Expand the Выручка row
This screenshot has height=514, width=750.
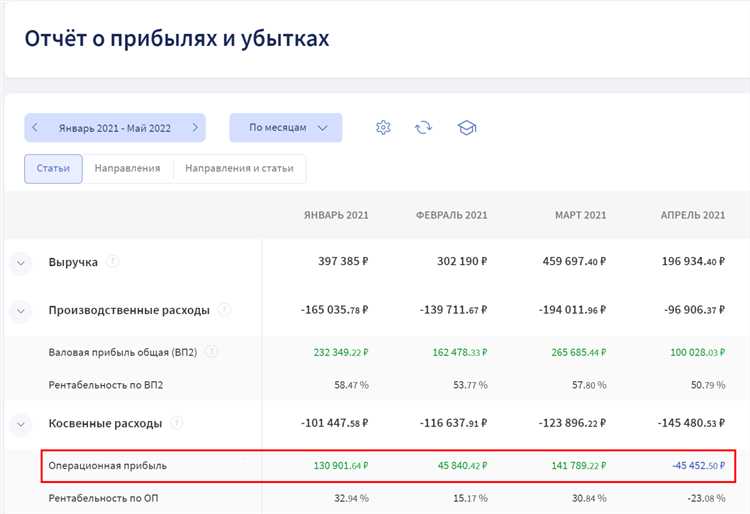pyautogui.click(x=21, y=262)
